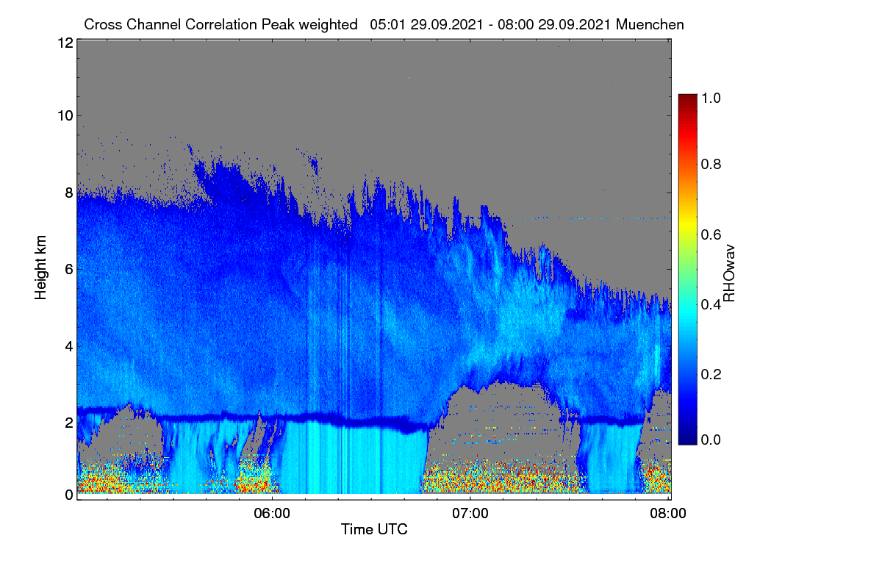Viewport: 882px width, 588px height.
Task: Click the 08:00 time tick label
Action: pos(669,513)
